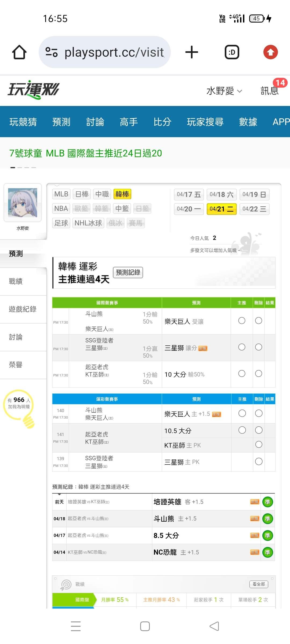The image size is (290, 644).
Task: Select the 韓棒 league tab
Action: pos(122,194)
